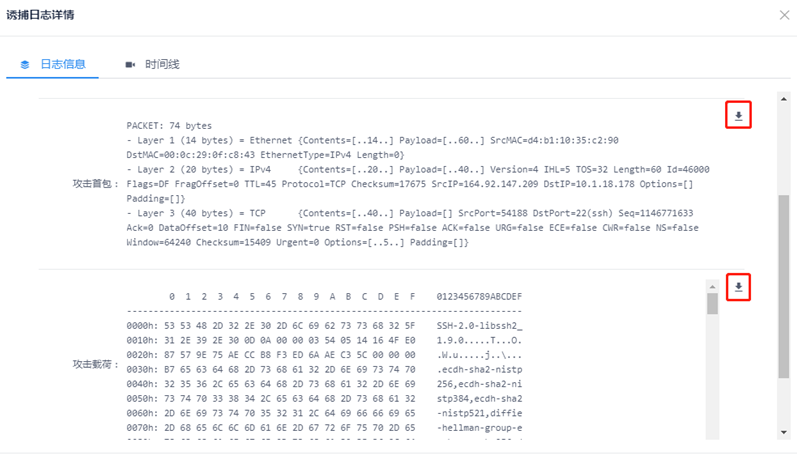
Task: Click the 攻击载荷 label
Action: point(95,365)
